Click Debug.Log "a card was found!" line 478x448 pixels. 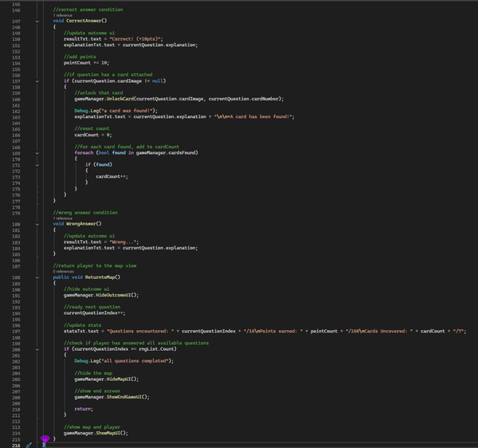tap(116, 111)
